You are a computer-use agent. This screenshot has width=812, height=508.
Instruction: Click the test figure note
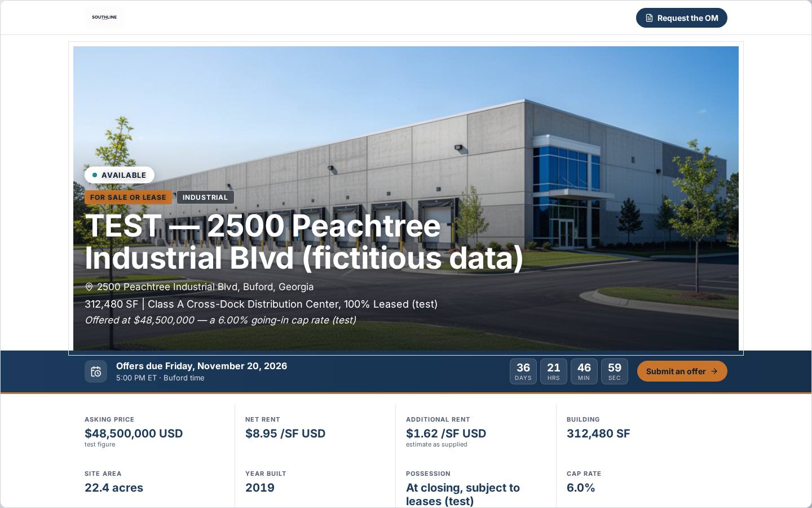[100, 445]
